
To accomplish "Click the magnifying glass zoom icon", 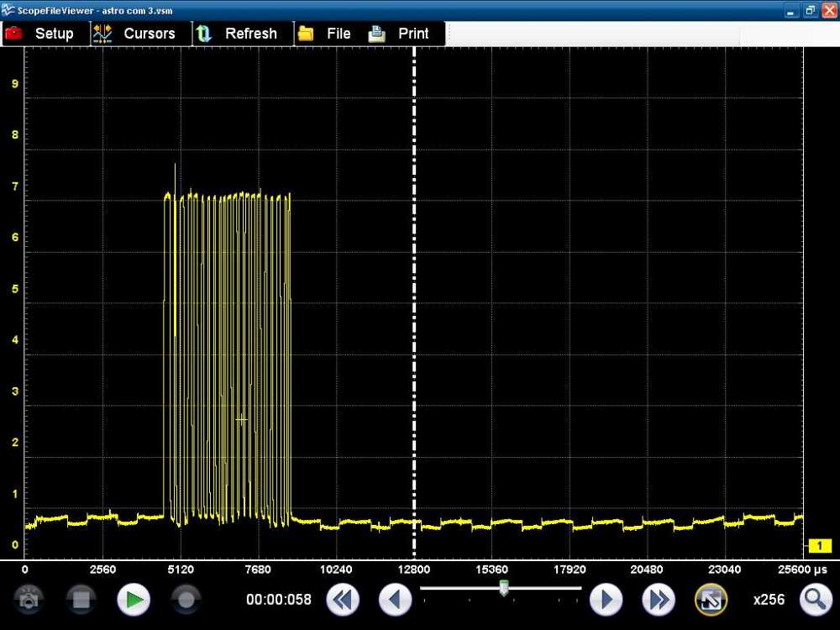I will click(x=815, y=600).
